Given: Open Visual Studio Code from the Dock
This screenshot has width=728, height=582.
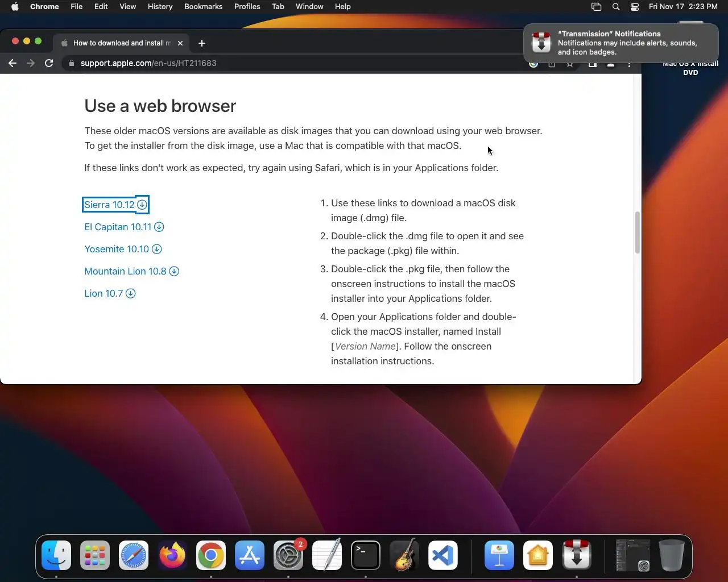Looking at the screenshot, I should click(443, 555).
